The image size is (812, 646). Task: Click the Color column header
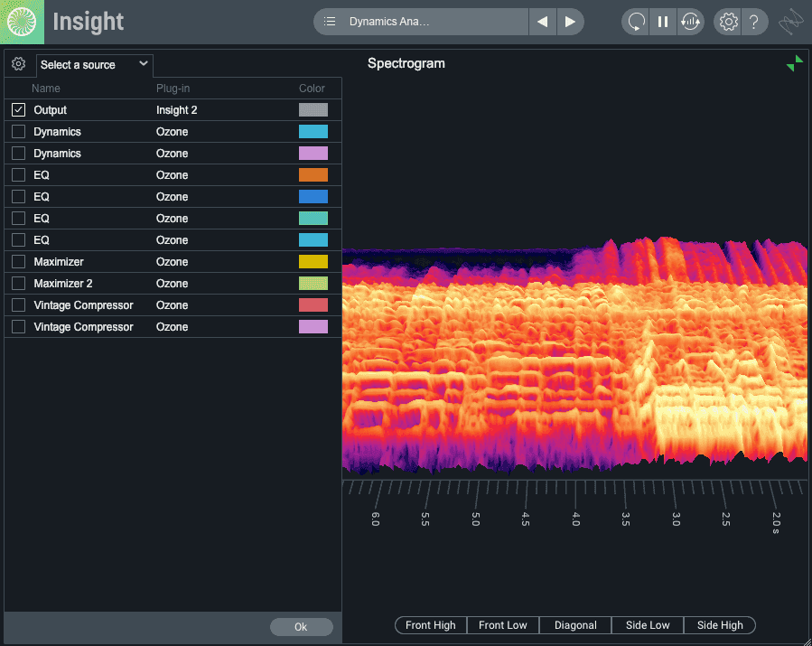pyautogui.click(x=312, y=89)
